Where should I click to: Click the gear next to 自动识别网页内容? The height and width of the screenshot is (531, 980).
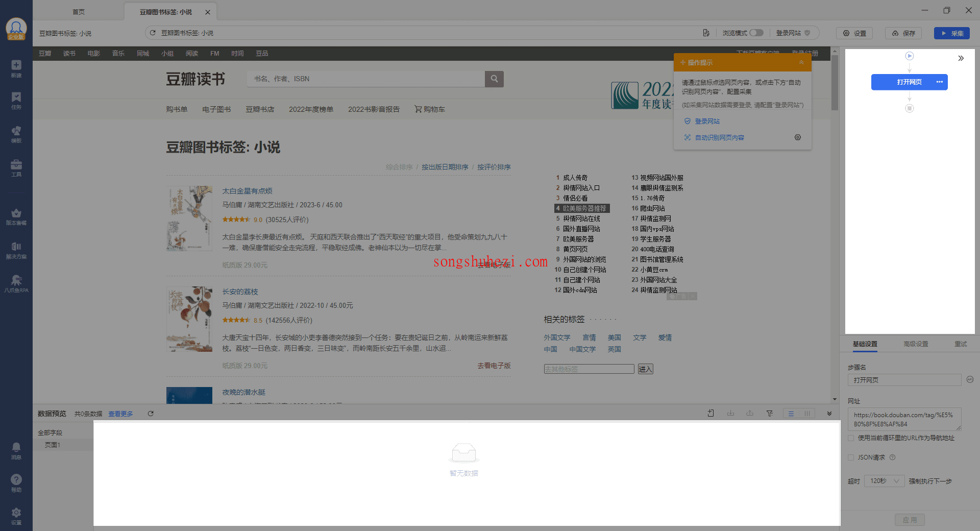(798, 137)
